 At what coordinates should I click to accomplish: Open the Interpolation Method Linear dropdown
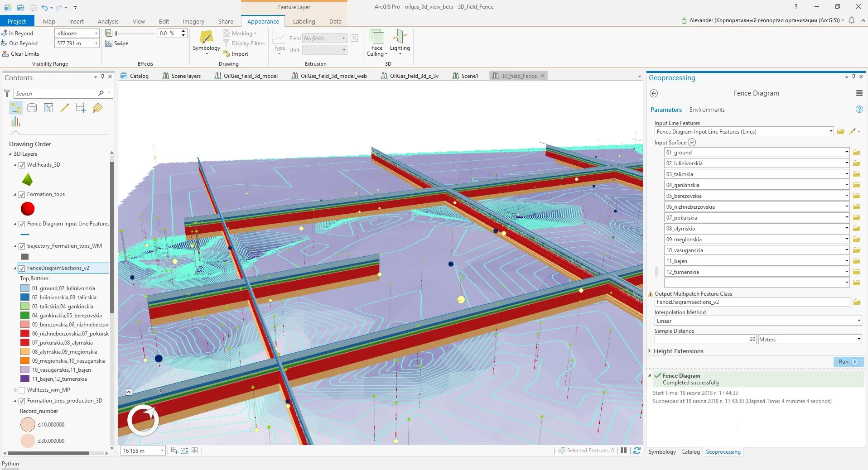coord(859,321)
